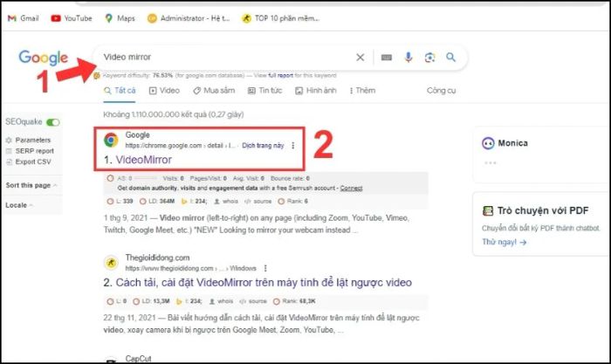The height and width of the screenshot is (364, 611).
Task: Open the Gmail bookmark
Action: [24, 17]
